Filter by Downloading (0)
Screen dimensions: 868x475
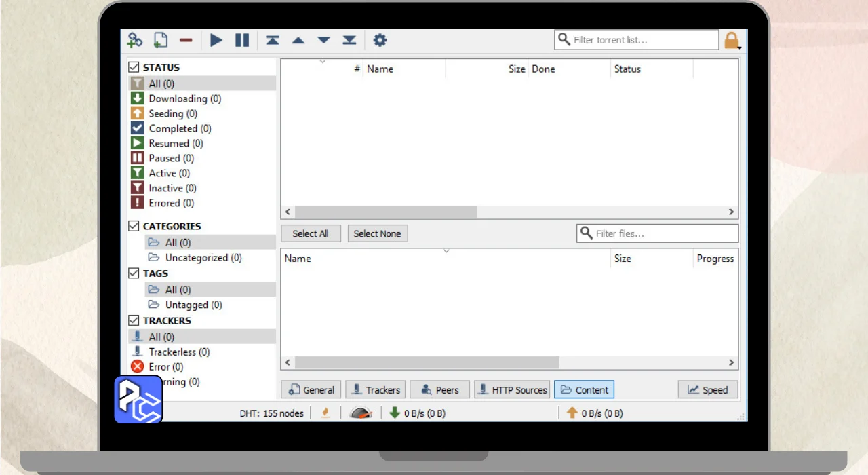[x=202, y=98]
